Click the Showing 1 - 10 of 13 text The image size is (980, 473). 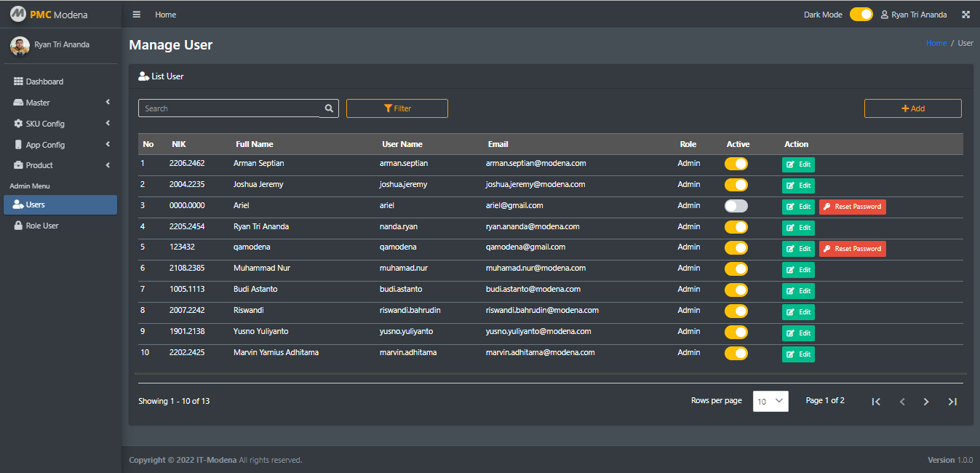174,401
